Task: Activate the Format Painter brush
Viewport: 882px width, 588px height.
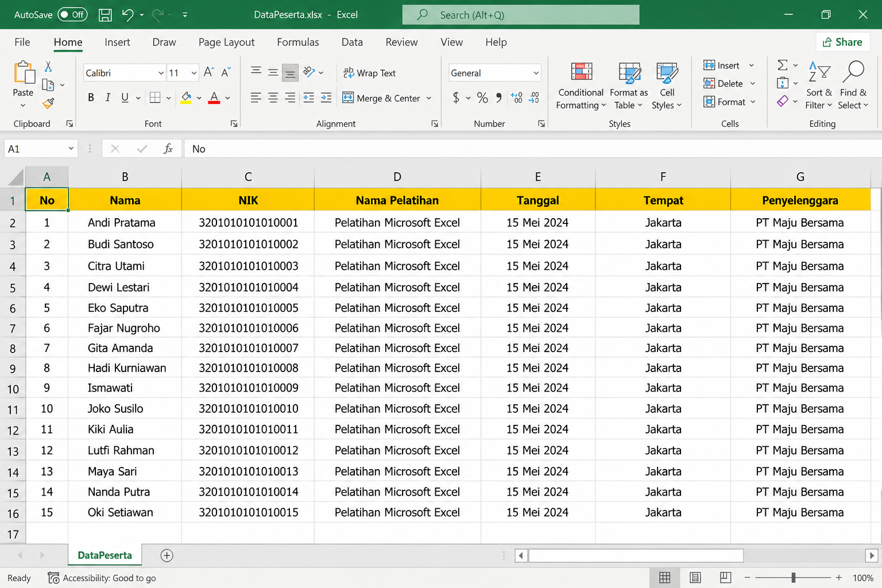Action: (x=48, y=103)
